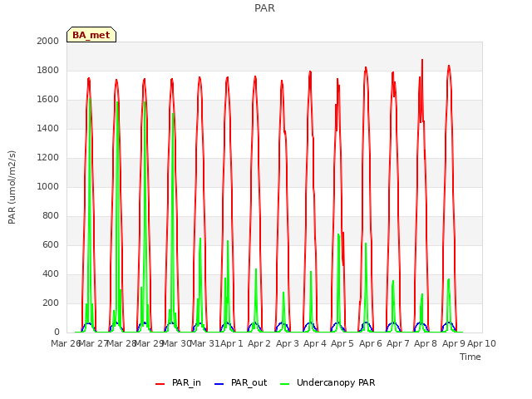Click the Apr 9 x-axis date label
Screen dimensions: 532x399
(454, 343)
